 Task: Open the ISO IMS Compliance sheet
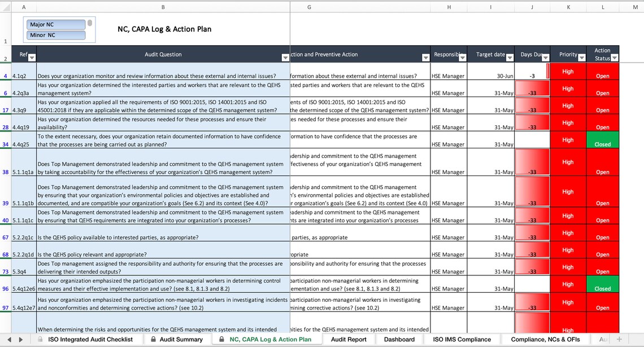pyautogui.click(x=461, y=340)
